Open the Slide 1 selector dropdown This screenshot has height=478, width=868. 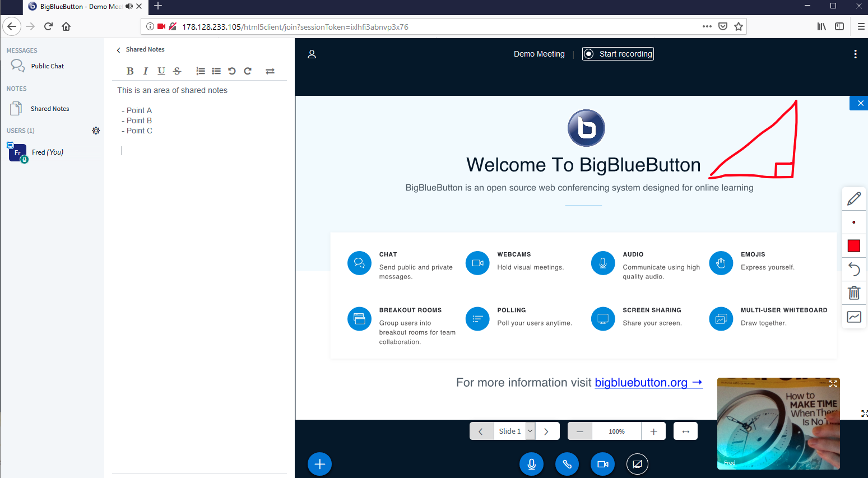tap(514, 431)
